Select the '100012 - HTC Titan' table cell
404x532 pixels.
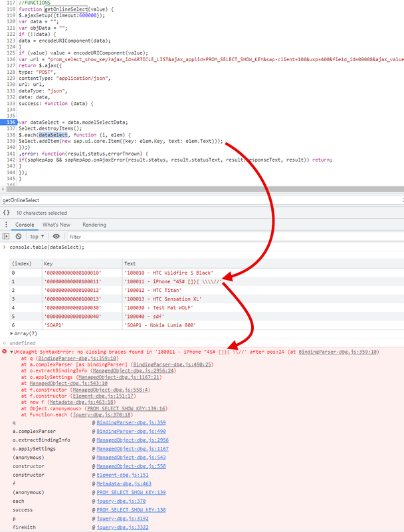tap(263, 290)
